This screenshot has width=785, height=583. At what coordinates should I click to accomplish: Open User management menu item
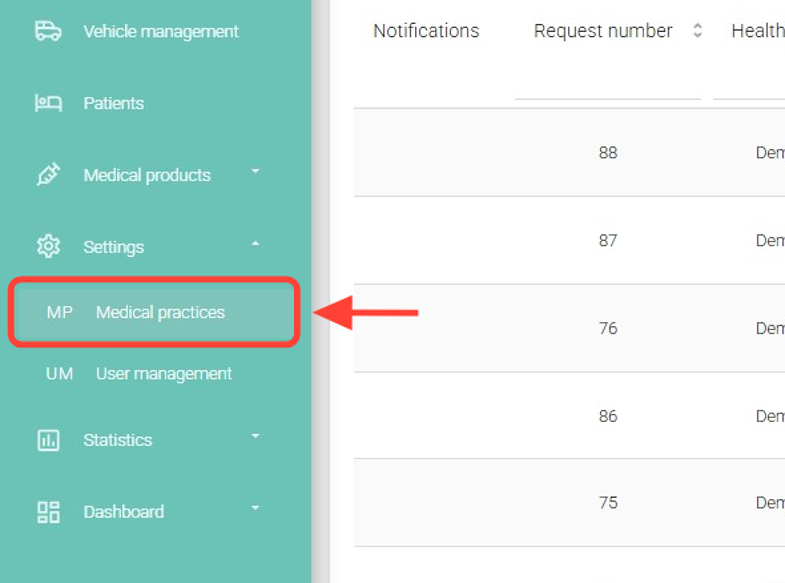[163, 374]
